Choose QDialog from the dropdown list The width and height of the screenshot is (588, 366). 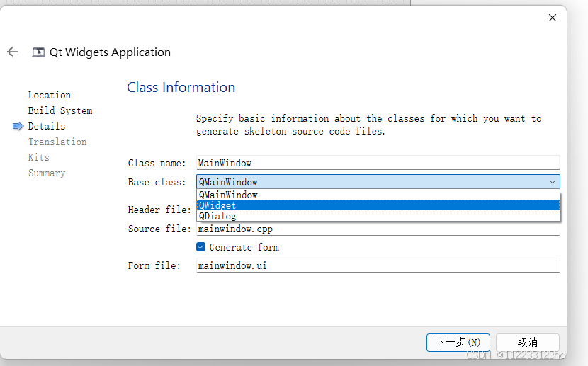point(378,216)
